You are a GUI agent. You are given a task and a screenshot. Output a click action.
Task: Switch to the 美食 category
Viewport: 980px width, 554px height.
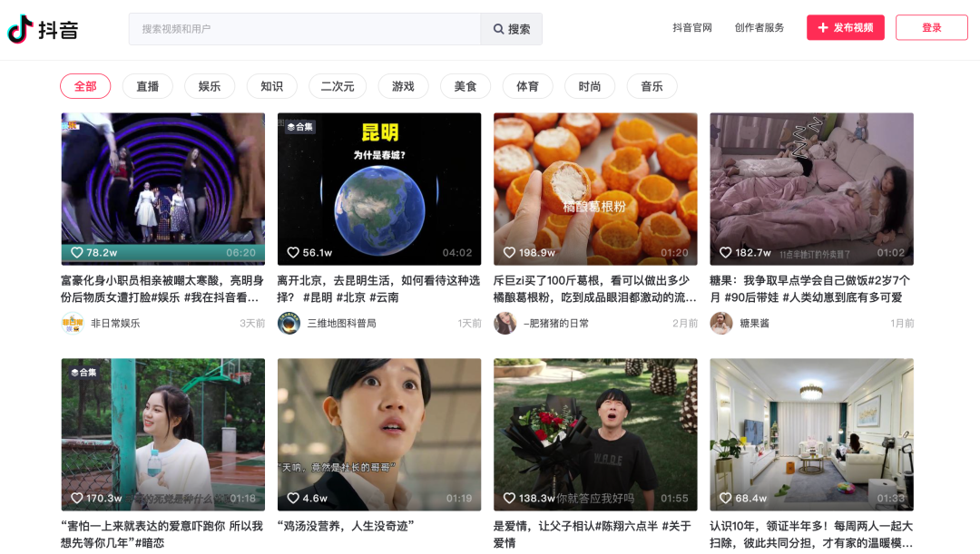pyautogui.click(x=465, y=86)
